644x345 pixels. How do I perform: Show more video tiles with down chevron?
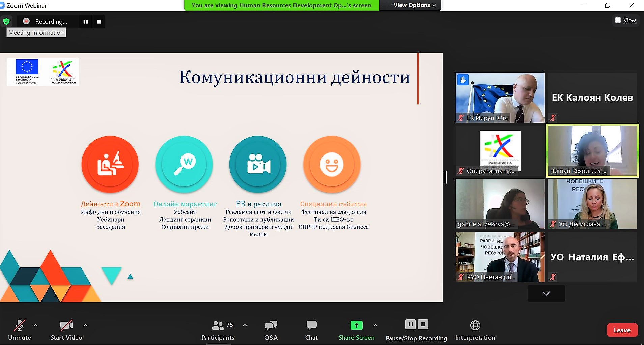click(546, 293)
